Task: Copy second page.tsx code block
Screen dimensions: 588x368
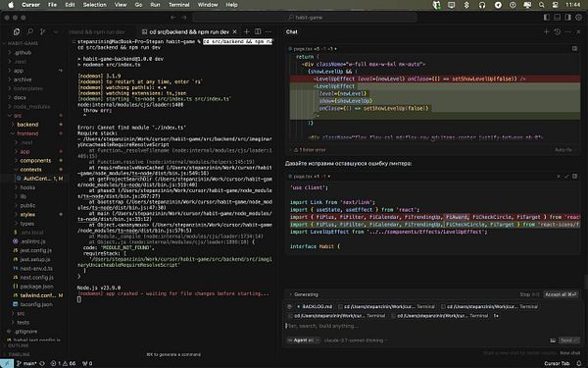Action: click(x=574, y=176)
